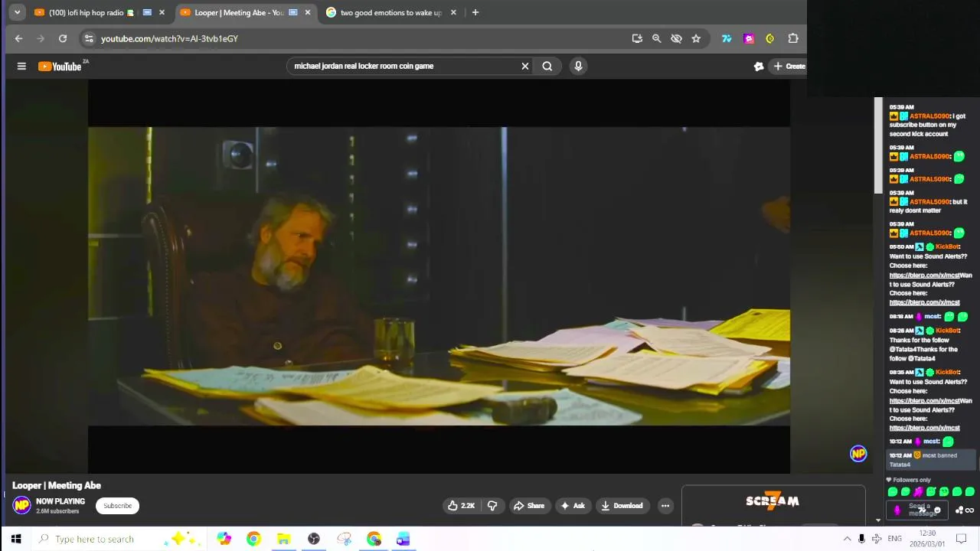The height and width of the screenshot is (551, 980).
Task: Reload the YouTube page
Action: tap(63, 38)
